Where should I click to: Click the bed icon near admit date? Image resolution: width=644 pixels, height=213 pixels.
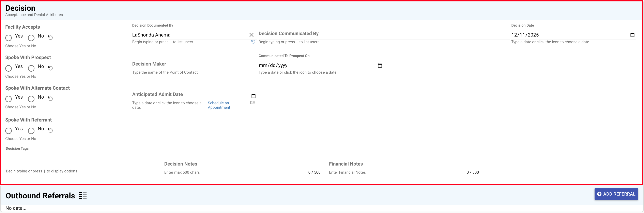(x=253, y=103)
